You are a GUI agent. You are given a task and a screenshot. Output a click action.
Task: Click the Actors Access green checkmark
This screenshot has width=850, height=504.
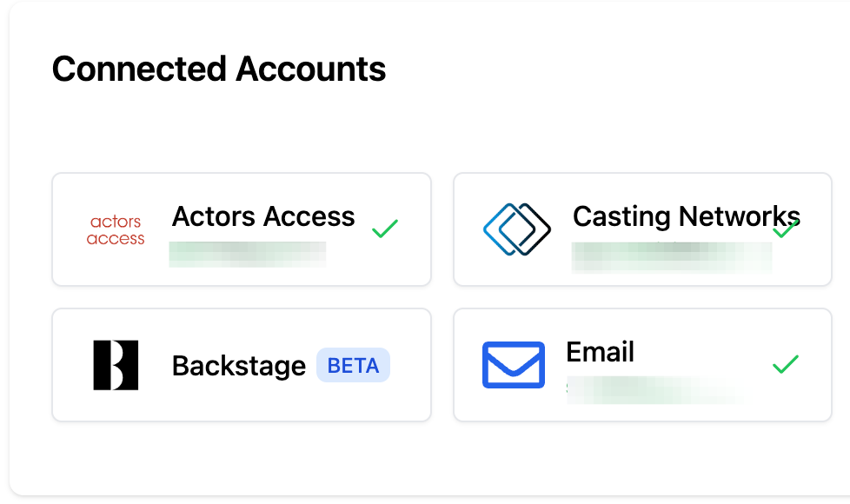click(x=385, y=229)
